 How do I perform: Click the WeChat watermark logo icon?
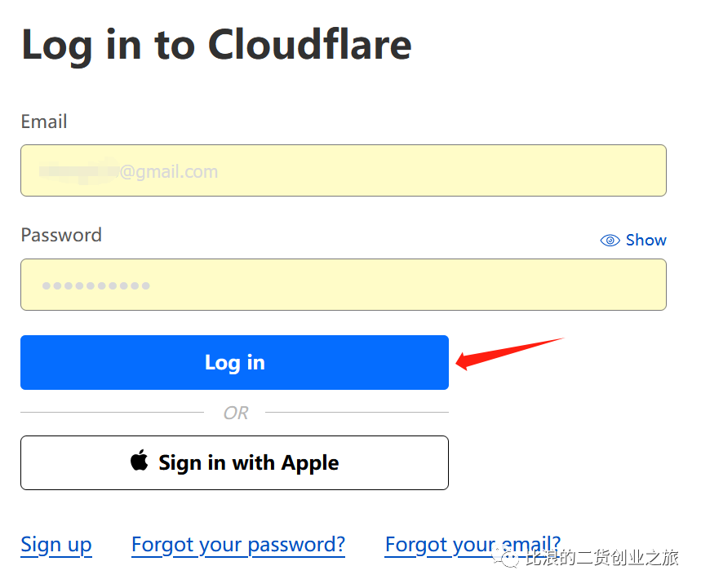click(x=507, y=558)
